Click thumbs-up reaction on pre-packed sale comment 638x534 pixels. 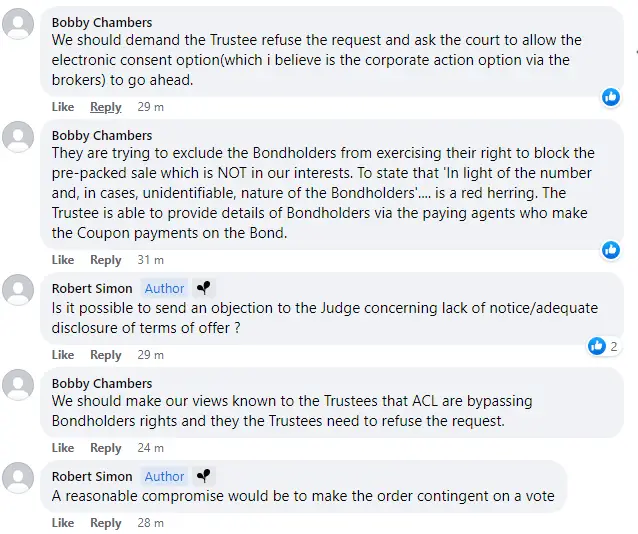(611, 249)
